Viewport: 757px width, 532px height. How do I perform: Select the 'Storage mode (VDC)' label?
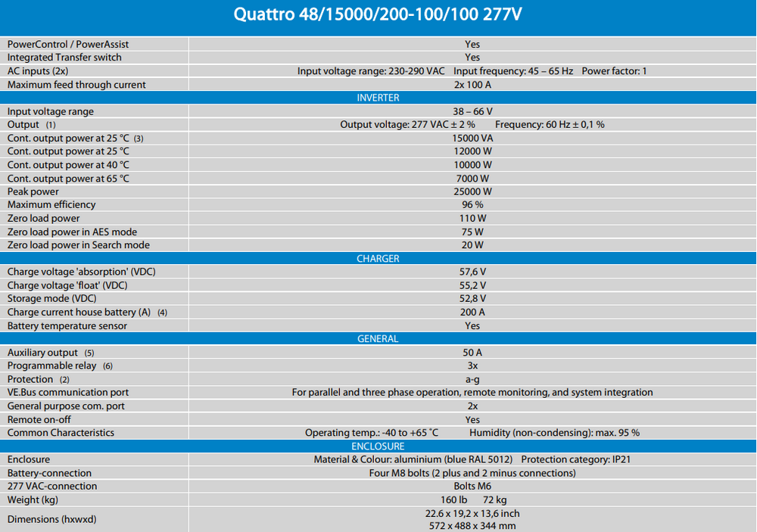tap(51, 298)
